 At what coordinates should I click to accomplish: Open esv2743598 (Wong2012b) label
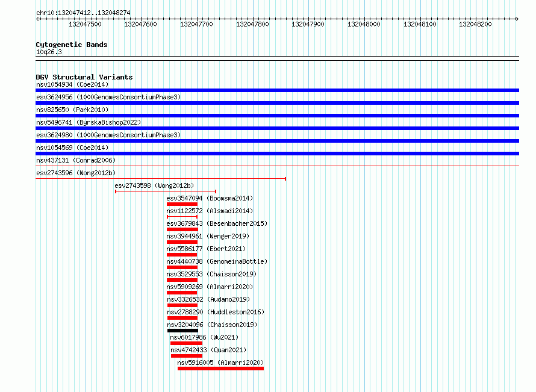[x=154, y=185]
